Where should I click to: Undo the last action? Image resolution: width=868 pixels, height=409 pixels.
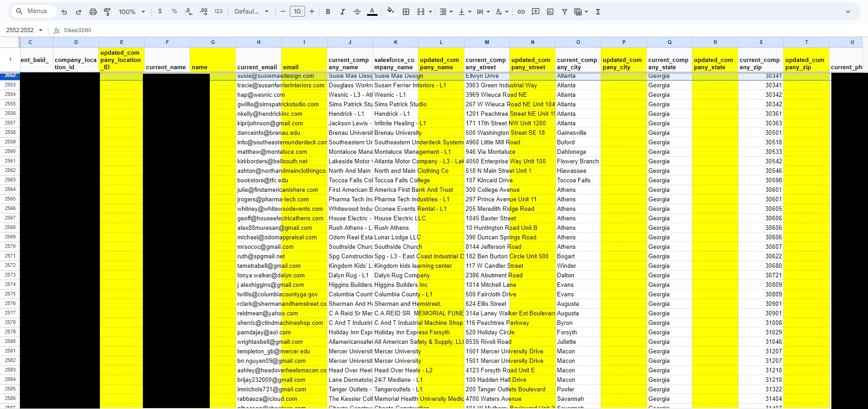[x=64, y=12]
